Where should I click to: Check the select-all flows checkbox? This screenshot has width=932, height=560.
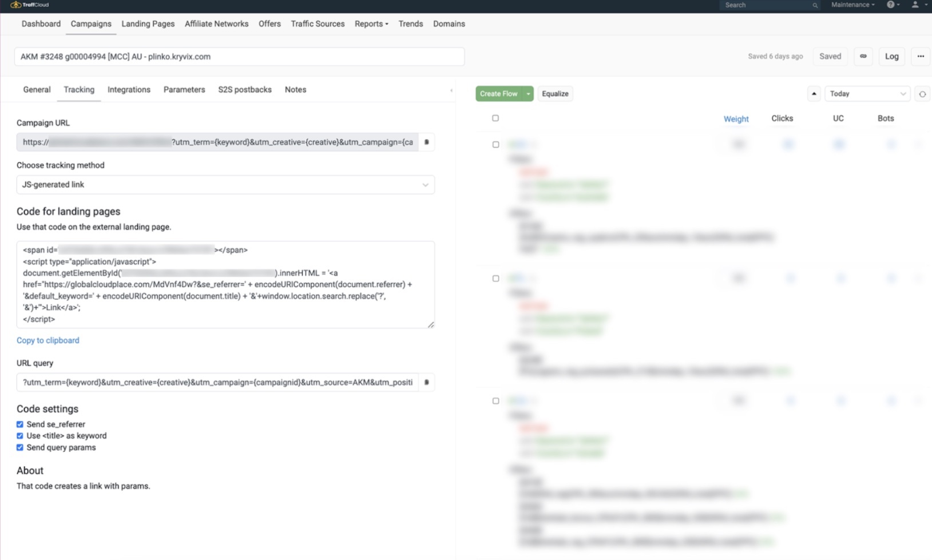pyautogui.click(x=495, y=118)
